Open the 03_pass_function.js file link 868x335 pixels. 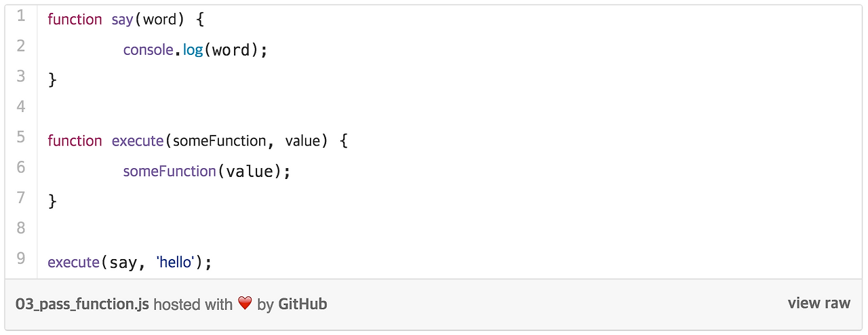click(82, 304)
